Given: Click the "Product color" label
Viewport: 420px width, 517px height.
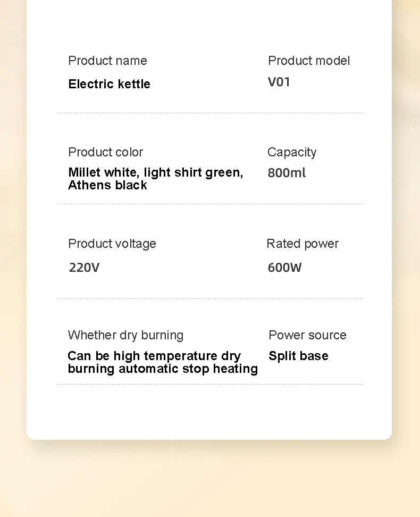Looking at the screenshot, I should point(105,152).
